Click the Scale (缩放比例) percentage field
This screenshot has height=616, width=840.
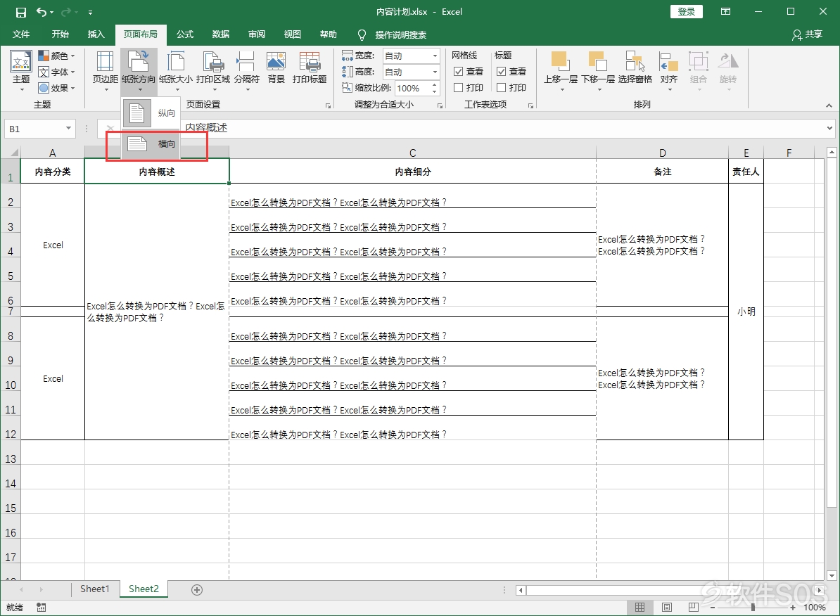click(x=412, y=88)
